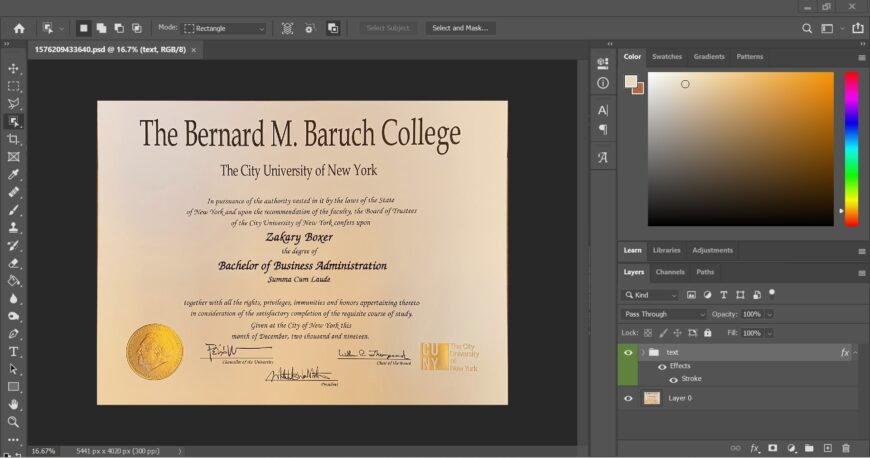Screen dimensions: 870x458
Task: Enable Intersect with selection mode
Action: [136, 28]
